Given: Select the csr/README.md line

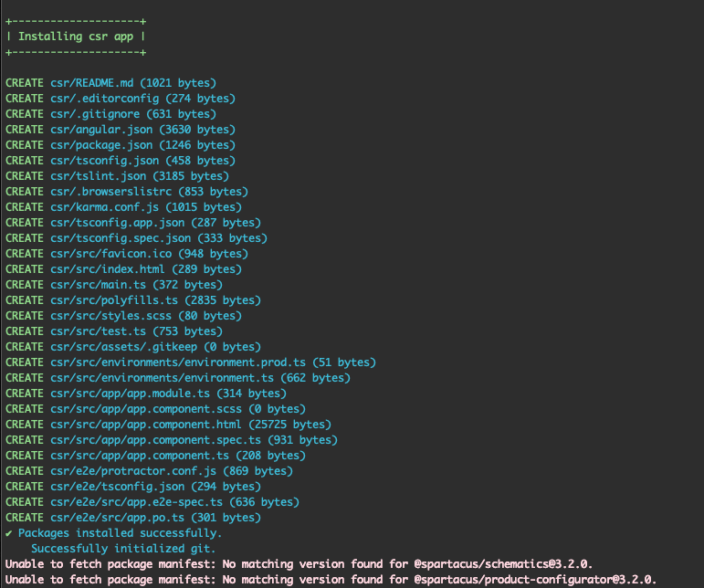Looking at the screenshot, I should pos(110,83).
